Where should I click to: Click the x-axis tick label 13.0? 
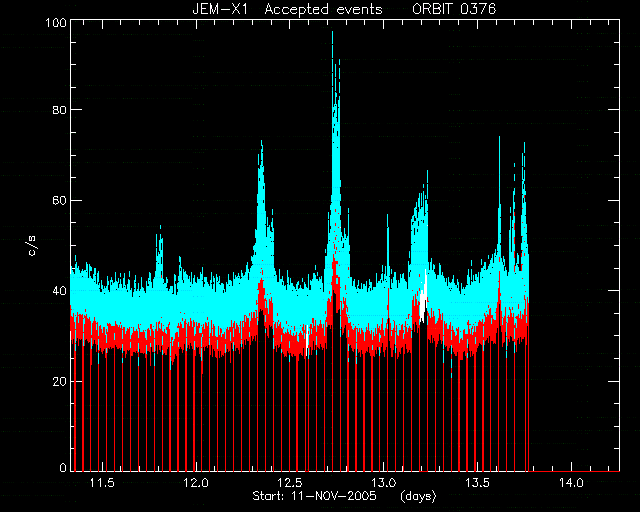point(384,483)
